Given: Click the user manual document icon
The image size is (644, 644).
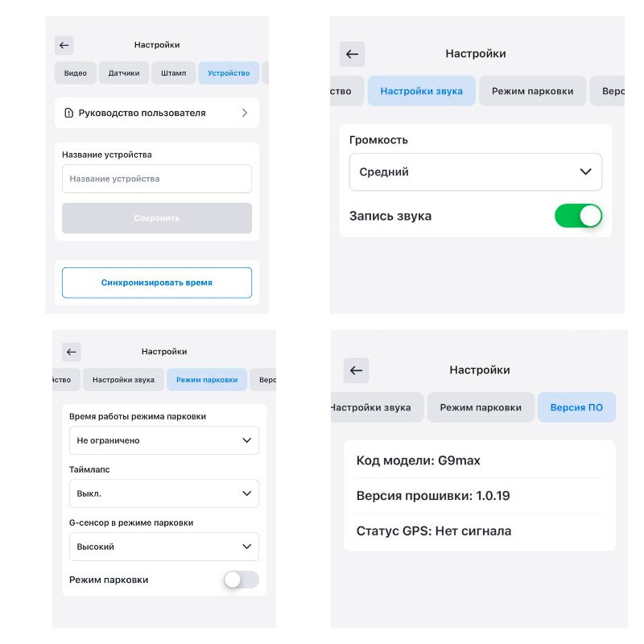Looking at the screenshot, I should (69, 113).
